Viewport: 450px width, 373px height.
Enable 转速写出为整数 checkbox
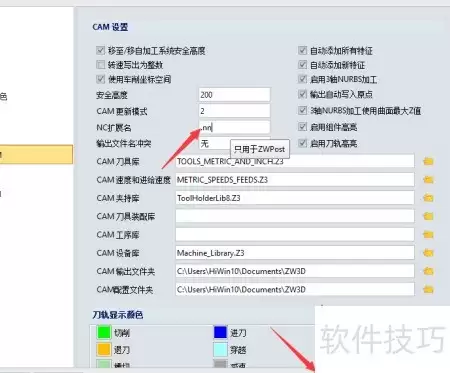pyautogui.click(x=100, y=65)
